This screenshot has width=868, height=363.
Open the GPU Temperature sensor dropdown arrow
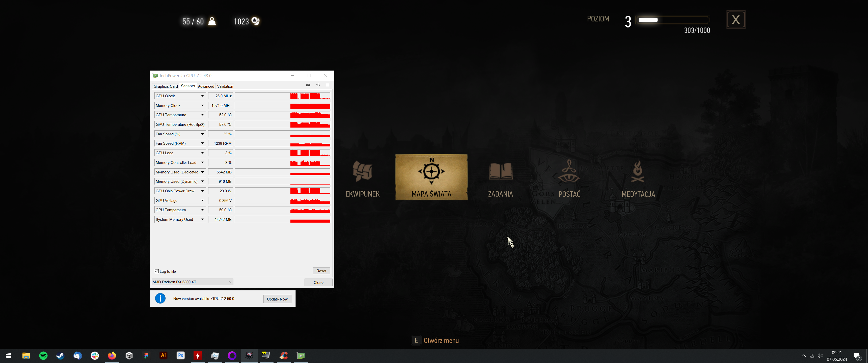(x=203, y=115)
